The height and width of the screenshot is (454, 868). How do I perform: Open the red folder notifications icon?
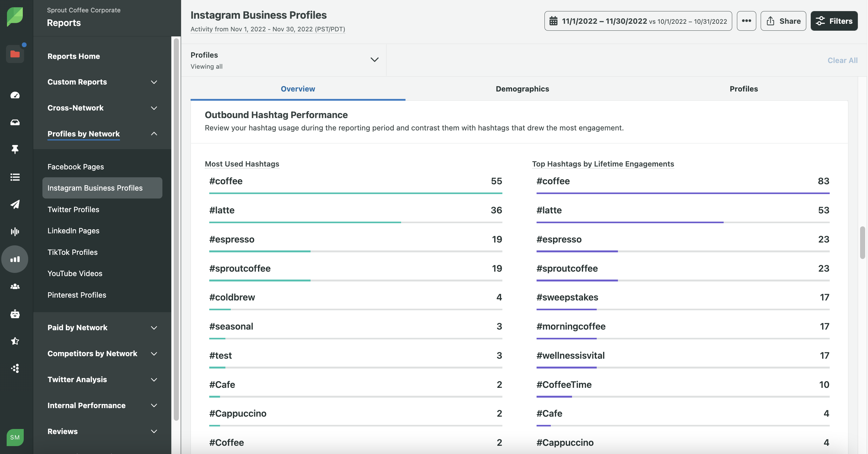[15, 54]
